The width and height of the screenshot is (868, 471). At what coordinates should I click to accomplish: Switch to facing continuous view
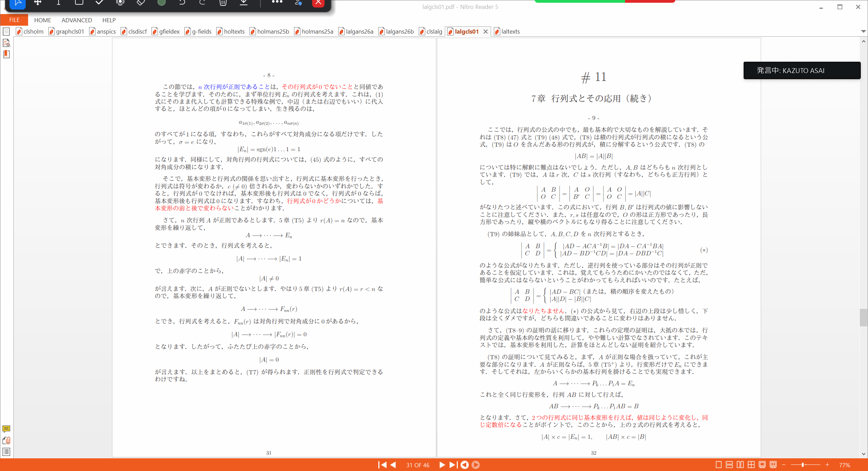pos(751,465)
